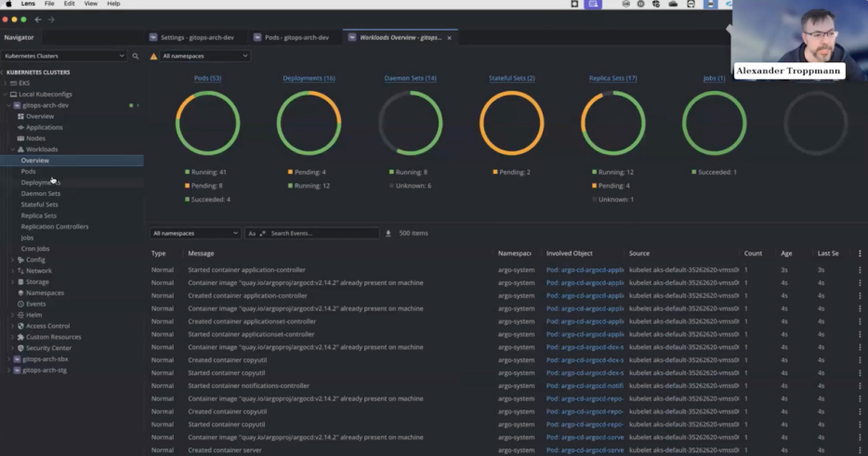Click the warning triangle icon near namespaces
868x456 pixels.
(154, 57)
